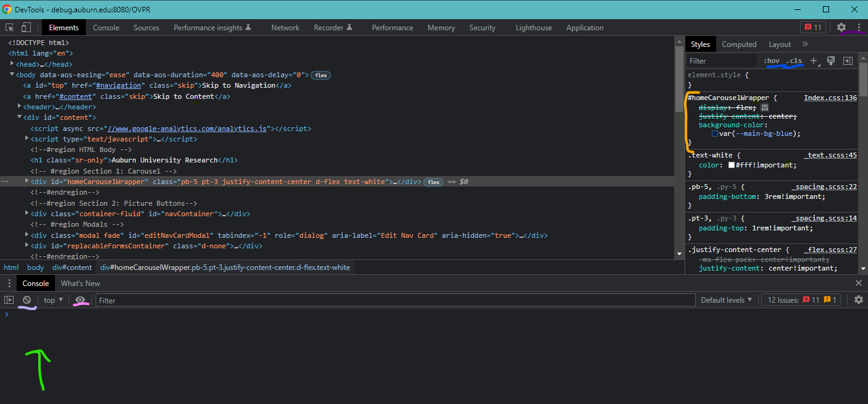Expand the homeCarouselWrapper div
The width and height of the screenshot is (868, 404).
pyautogui.click(x=27, y=181)
